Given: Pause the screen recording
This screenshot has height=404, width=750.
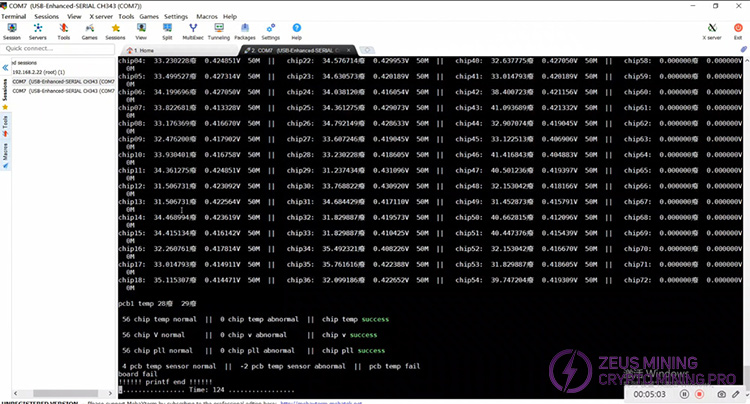Looking at the screenshot, I should [683, 394].
